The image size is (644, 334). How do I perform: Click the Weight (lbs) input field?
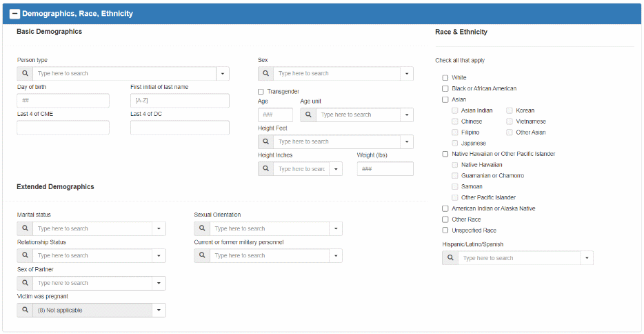click(385, 169)
